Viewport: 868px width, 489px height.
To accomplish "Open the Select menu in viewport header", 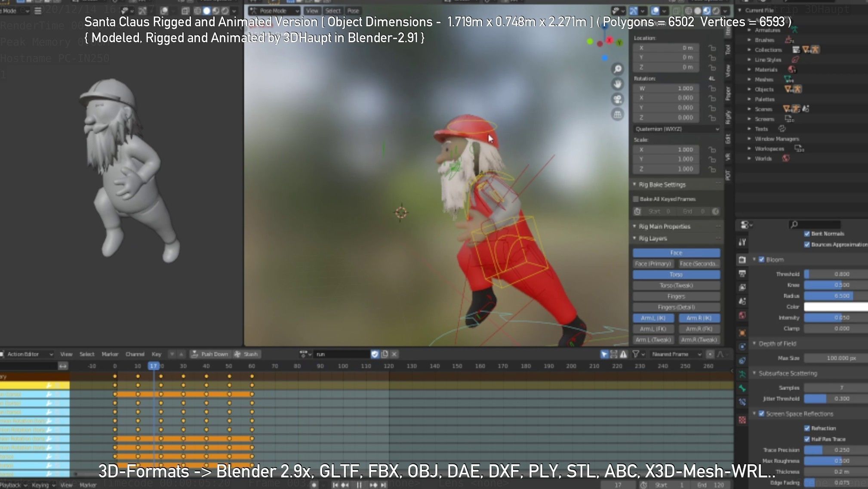I will [332, 11].
